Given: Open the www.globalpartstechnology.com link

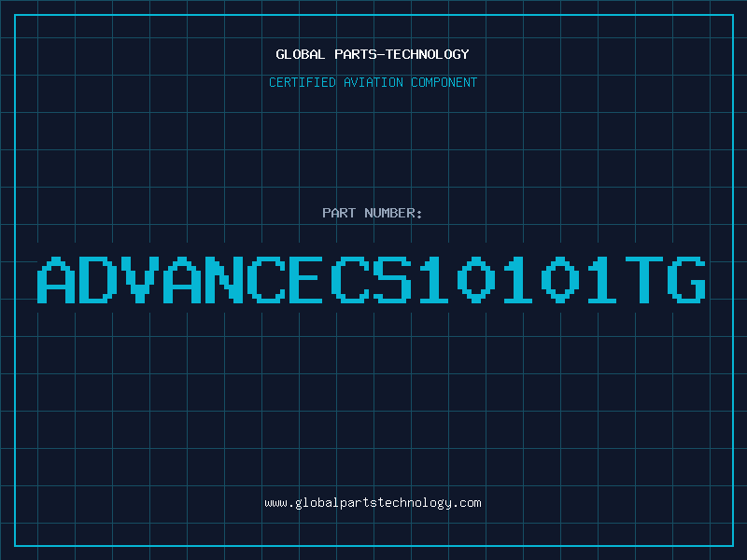Looking at the screenshot, I should 373,503.
